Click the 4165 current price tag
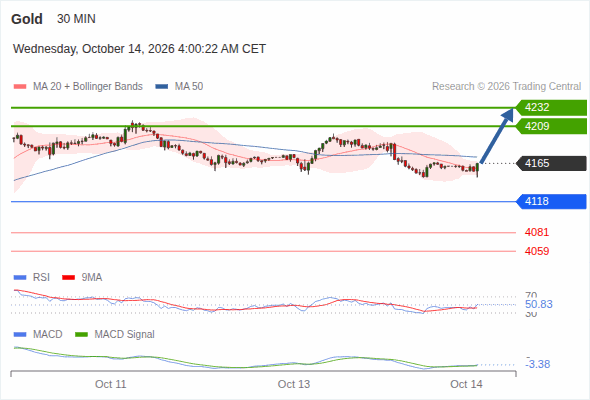This screenshot has width=590, height=400. [x=551, y=163]
